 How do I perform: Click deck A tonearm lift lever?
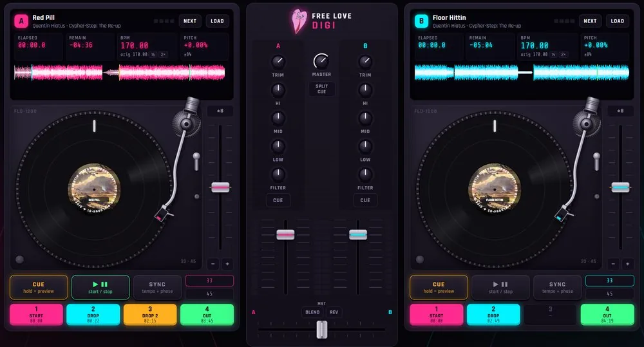(196, 161)
